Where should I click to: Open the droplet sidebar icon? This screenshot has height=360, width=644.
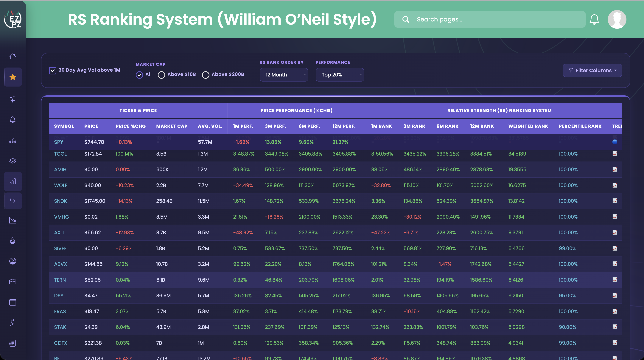coord(13,241)
